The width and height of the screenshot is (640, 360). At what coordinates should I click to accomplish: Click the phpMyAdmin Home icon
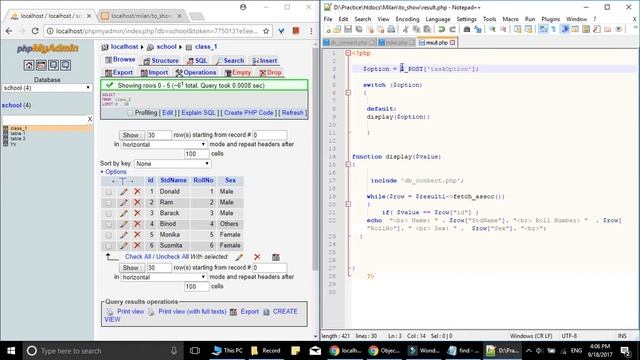pyautogui.click(x=29, y=65)
